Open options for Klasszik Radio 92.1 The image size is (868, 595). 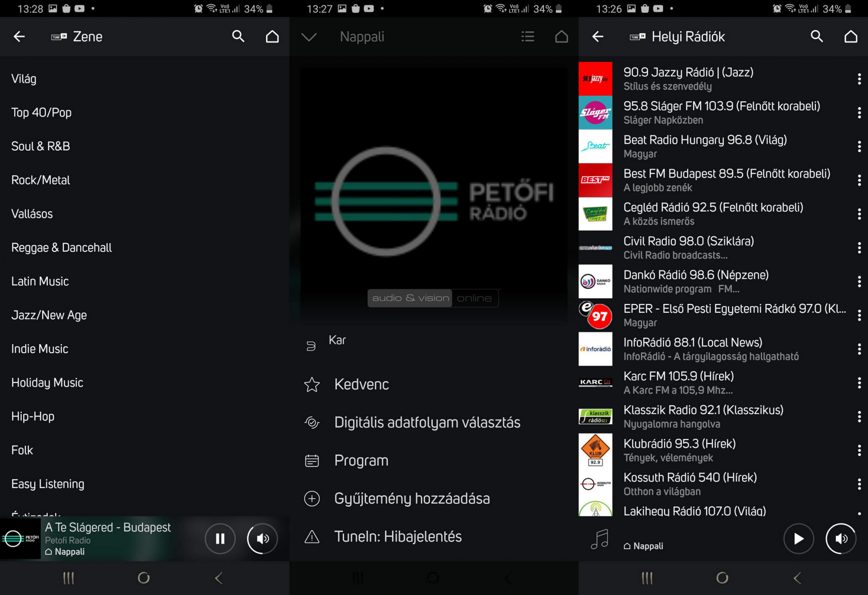pos(859,416)
